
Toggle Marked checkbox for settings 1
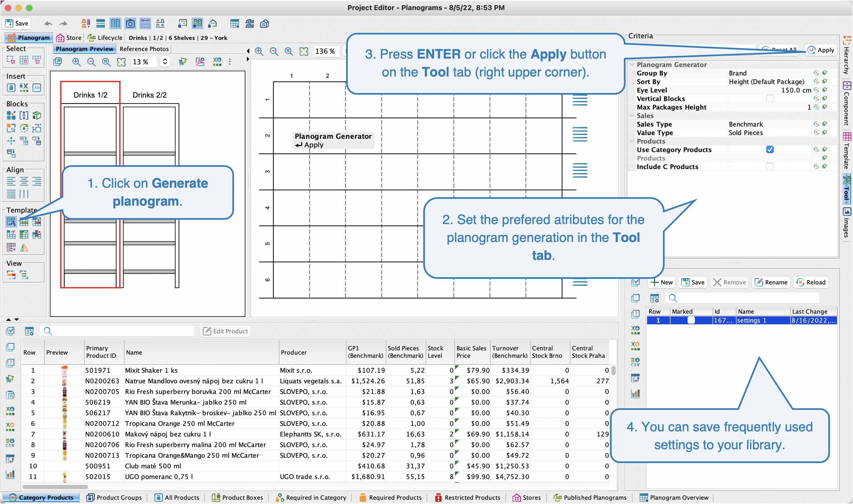click(691, 320)
